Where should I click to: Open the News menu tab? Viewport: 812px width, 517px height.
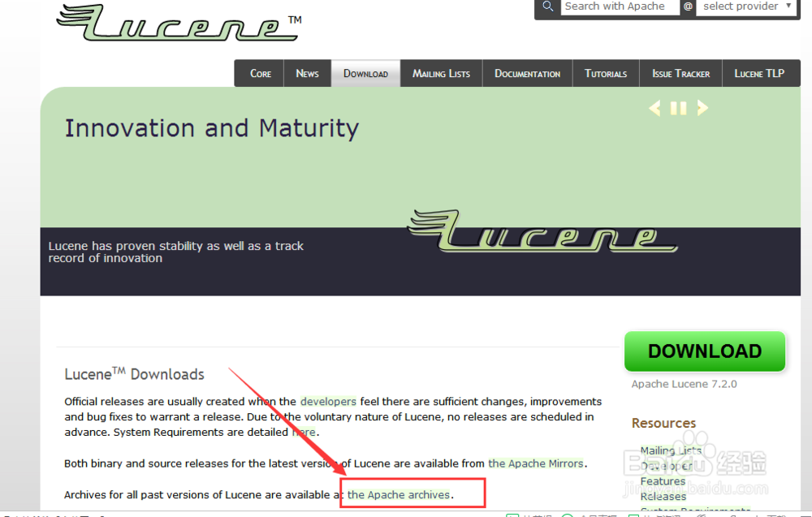point(307,74)
